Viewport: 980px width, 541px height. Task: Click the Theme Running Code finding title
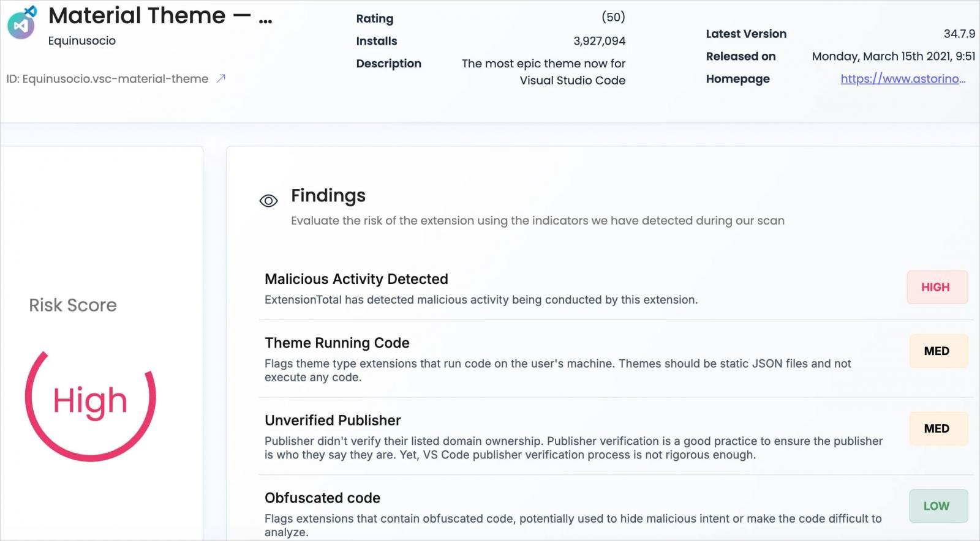[337, 343]
